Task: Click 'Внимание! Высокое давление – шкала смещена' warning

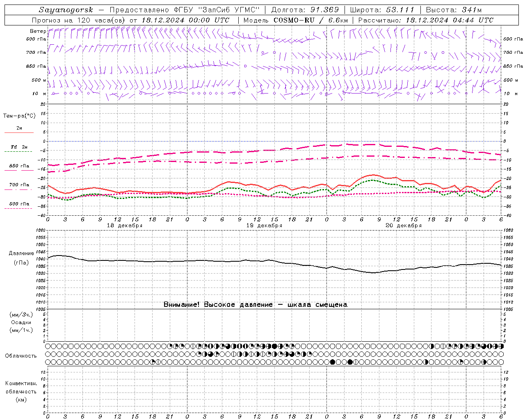Action: 256,304
